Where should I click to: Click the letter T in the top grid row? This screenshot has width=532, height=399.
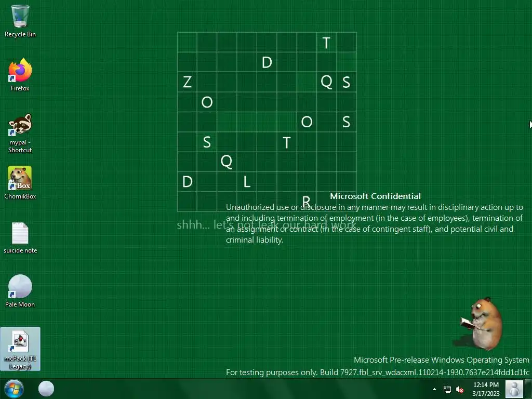(326, 43)
